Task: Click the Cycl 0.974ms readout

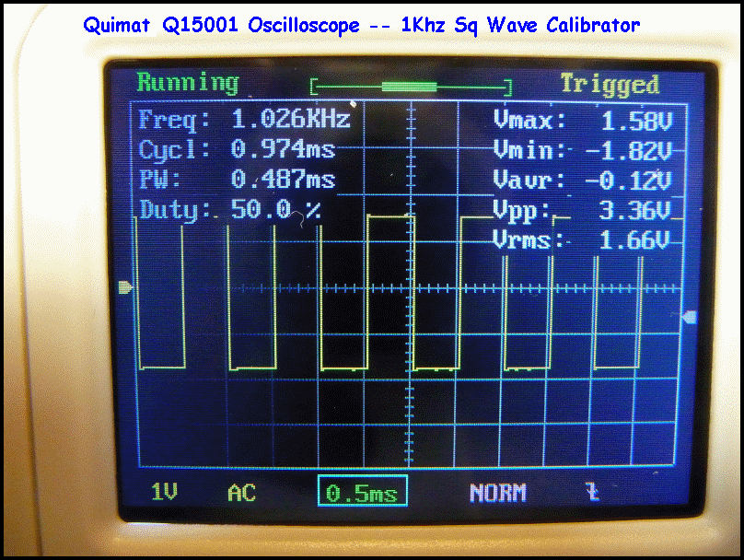Action: (237, 148)
